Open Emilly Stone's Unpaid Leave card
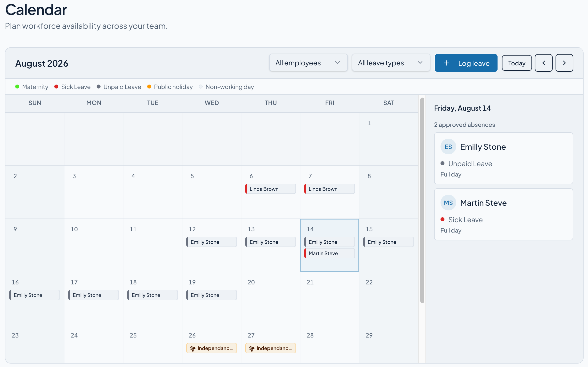The image size is (588, 367). tap(503, 158)
